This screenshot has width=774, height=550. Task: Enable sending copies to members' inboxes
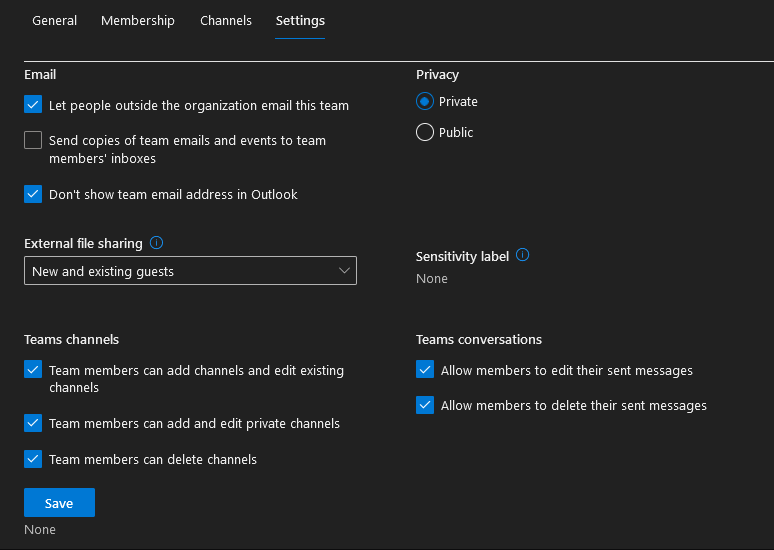33,141
